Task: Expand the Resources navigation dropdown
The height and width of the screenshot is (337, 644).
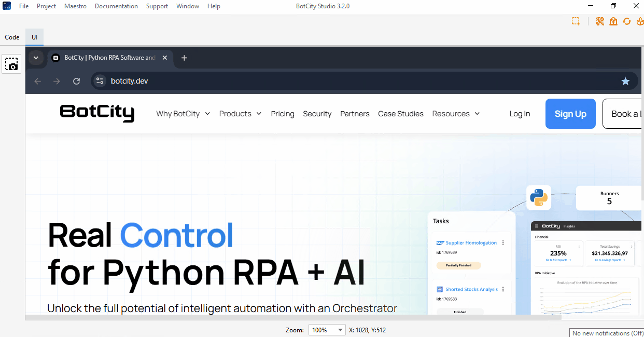Action: [x=456, y=114]
